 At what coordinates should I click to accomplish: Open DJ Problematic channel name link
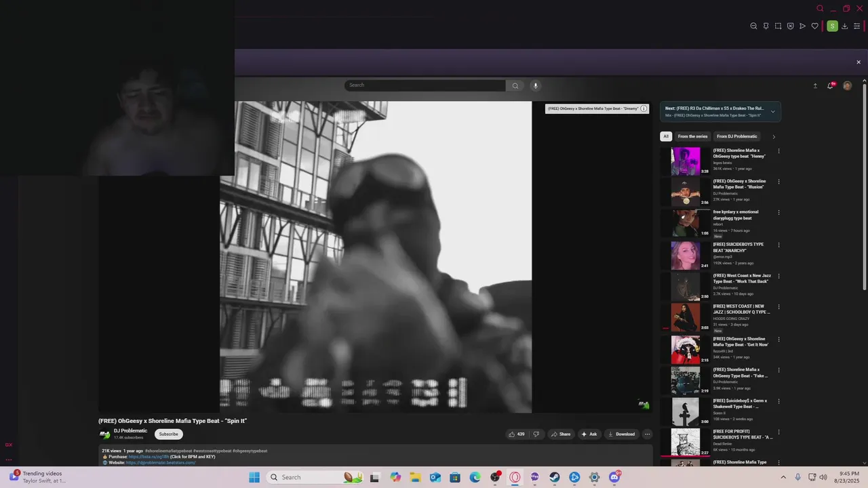[130, 431]
